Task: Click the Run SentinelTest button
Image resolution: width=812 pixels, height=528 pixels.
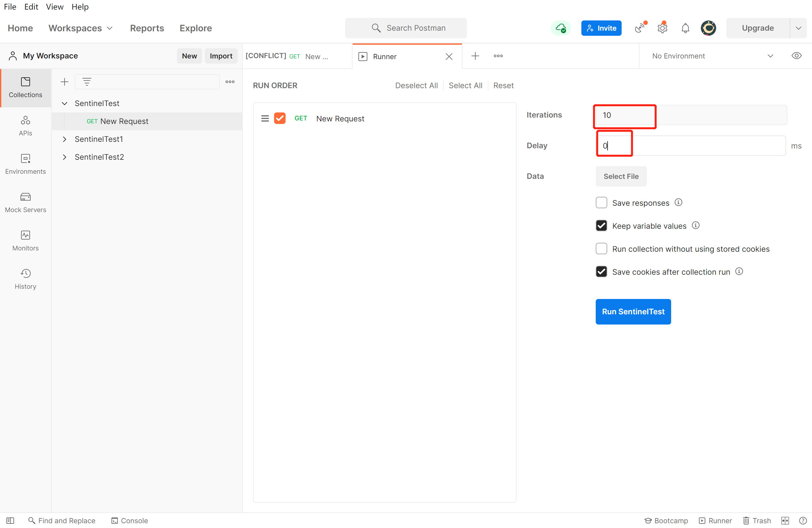Action: click(633, 311)
